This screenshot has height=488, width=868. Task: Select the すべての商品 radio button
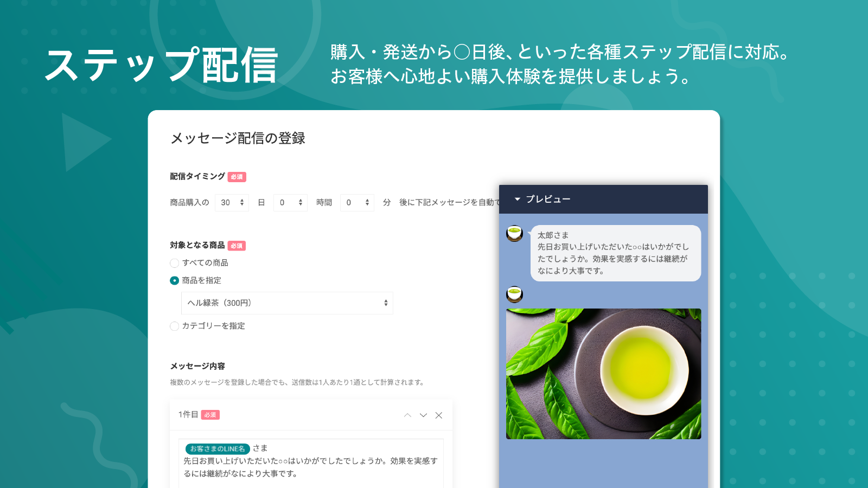tap(175, 263)
